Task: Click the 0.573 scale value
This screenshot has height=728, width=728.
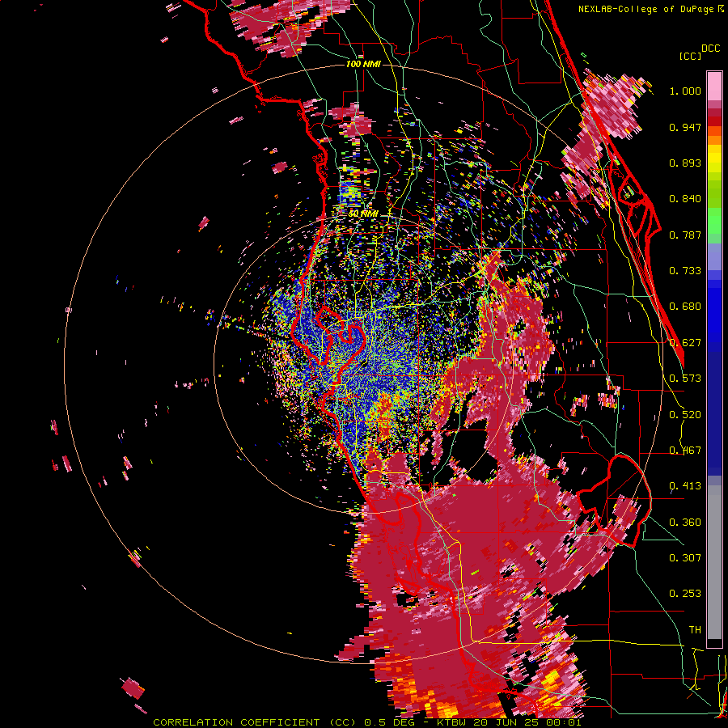Action: pos(685,379)
